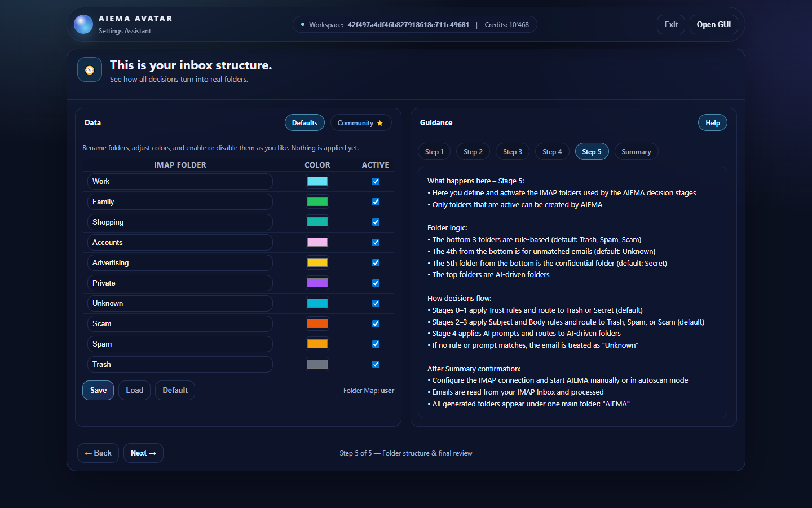Select the Step 1 guidance tab
This screenshot has height=508, width=812.
pyautogui.click(x=434, y=152)
